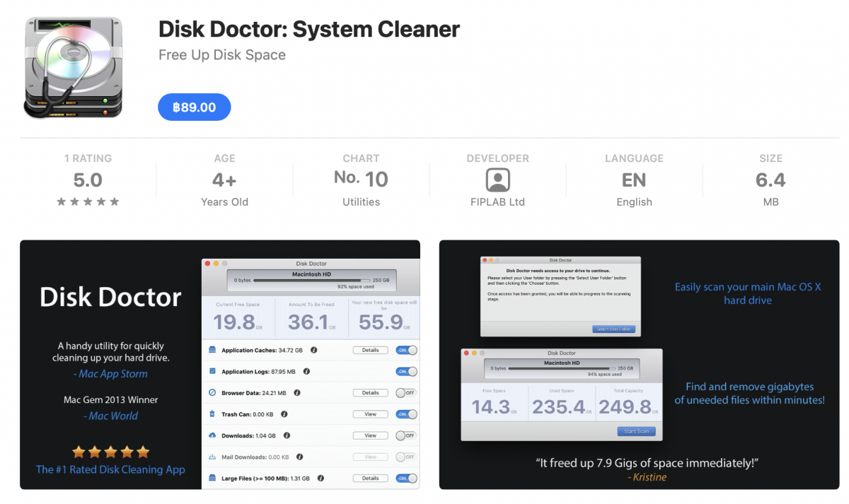The height and width of the screenshot is (504, 849).
Task: Click the EN English language info
Action: click(634, 180)
